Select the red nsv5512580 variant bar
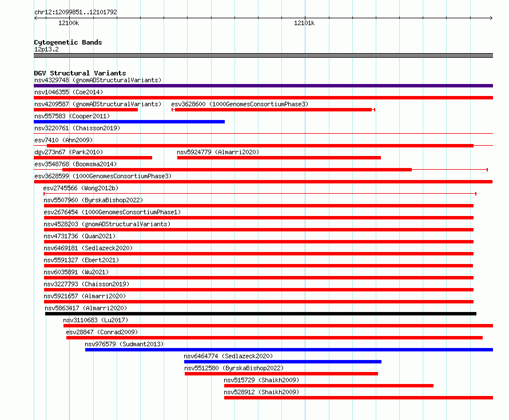 pyautogui.click(x=281, y=374)
